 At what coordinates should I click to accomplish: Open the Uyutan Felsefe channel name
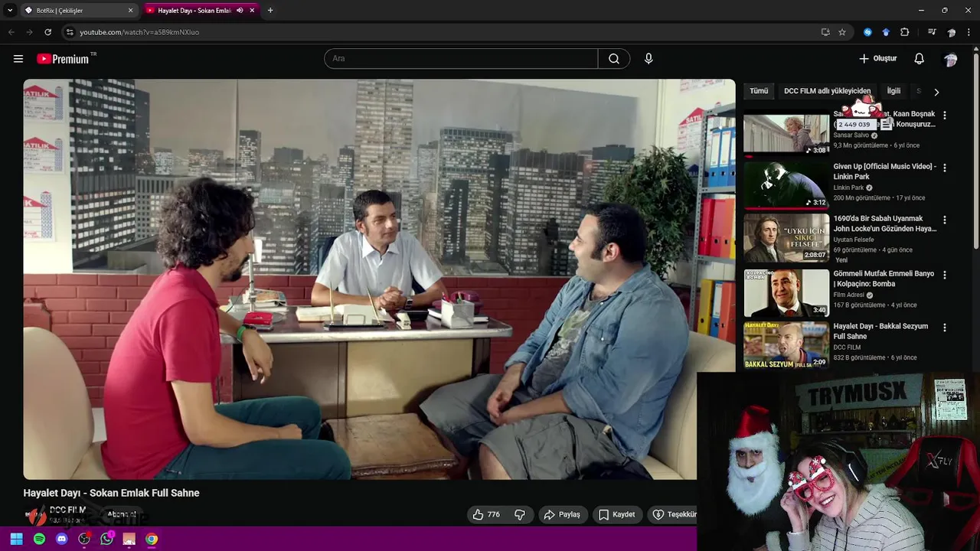coord(854,240)
